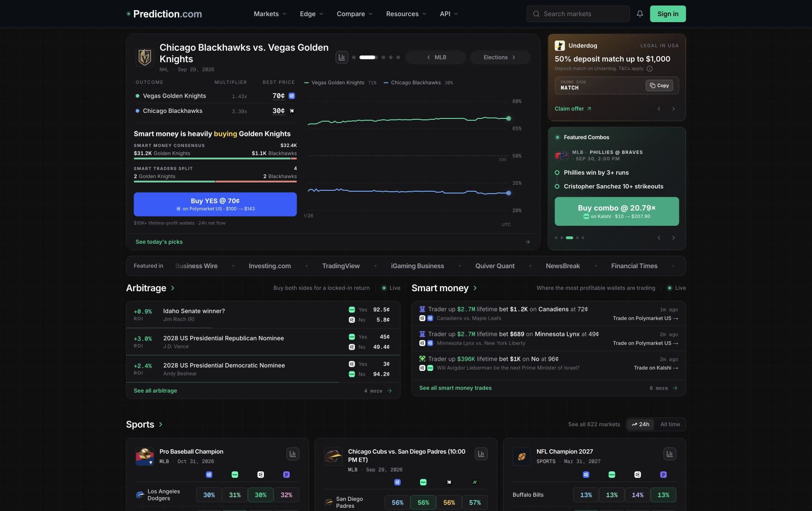Go to next Underdog promo with right arrow

click(673, 109)
